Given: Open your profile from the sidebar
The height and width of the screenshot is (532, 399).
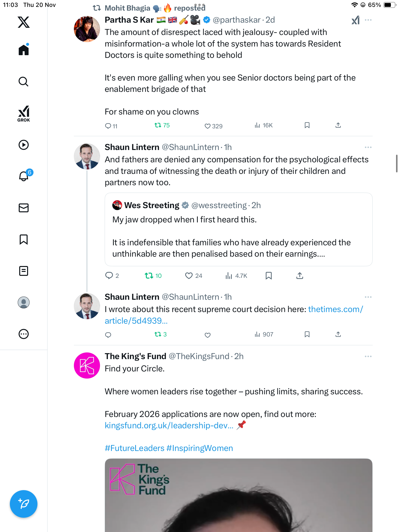Looking at the screenshot, I should coord(24,302).
